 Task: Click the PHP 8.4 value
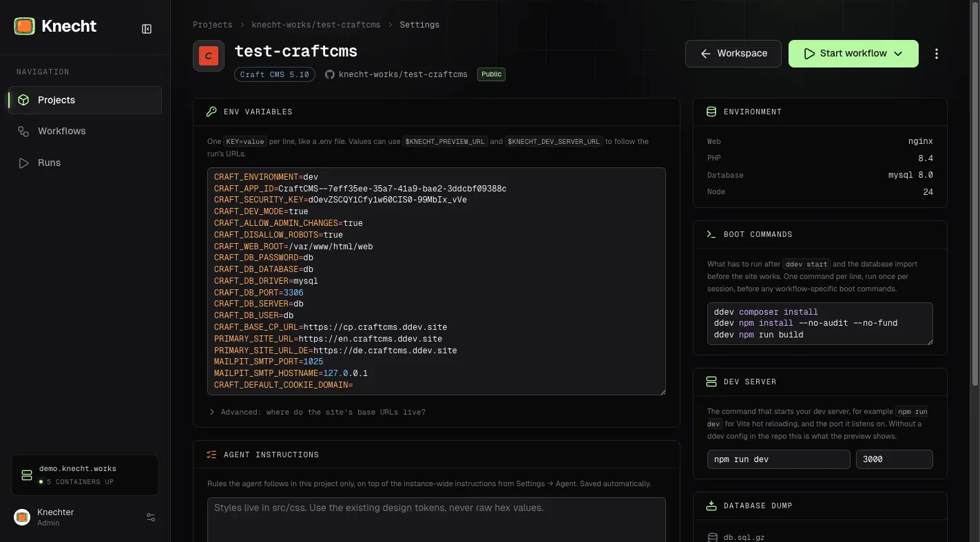(x=926, y=158)
